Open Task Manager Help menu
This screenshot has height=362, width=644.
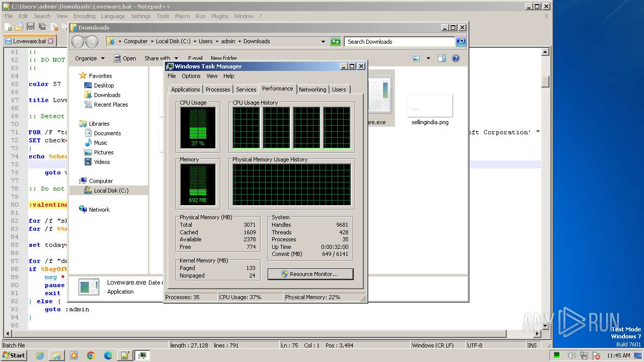229,76
